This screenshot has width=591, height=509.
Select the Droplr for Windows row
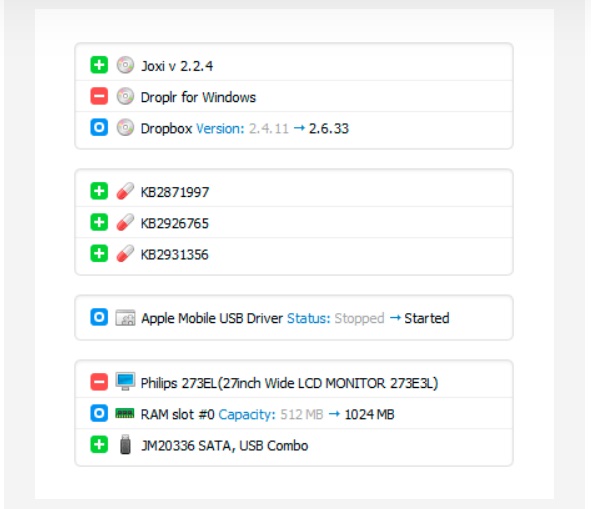tap(294, 97)
